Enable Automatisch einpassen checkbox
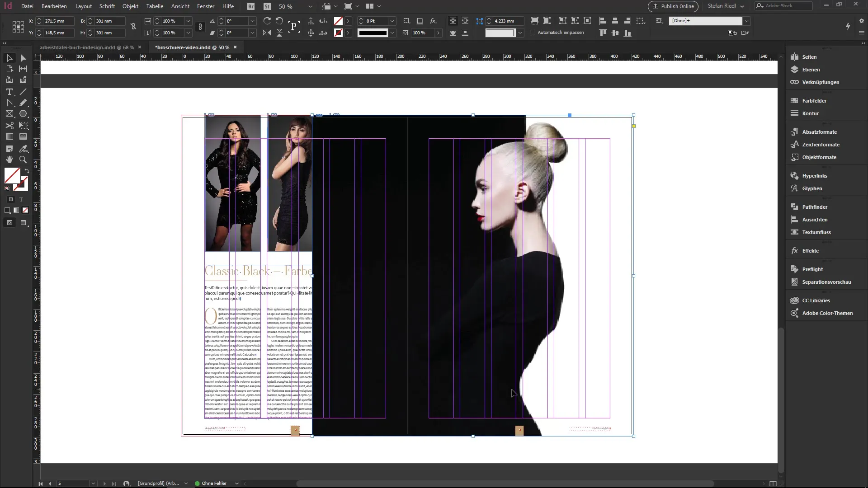868x488 pixels. click(533, 33)
